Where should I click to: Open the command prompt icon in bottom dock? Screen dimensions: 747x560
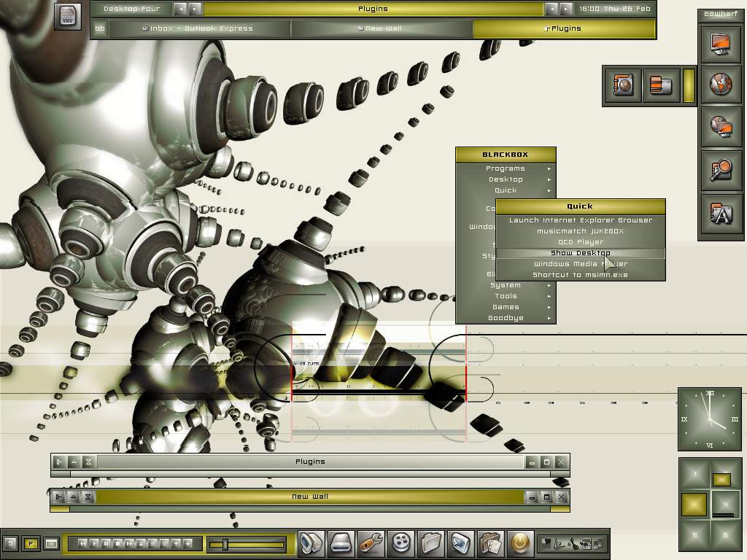pyautogui.click(x=461, y=543)
